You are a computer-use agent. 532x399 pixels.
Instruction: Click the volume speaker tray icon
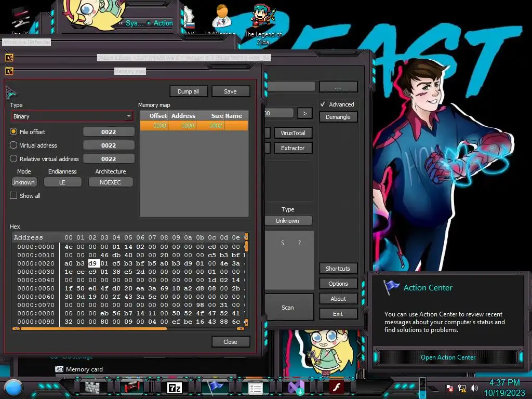coord(474,388)
